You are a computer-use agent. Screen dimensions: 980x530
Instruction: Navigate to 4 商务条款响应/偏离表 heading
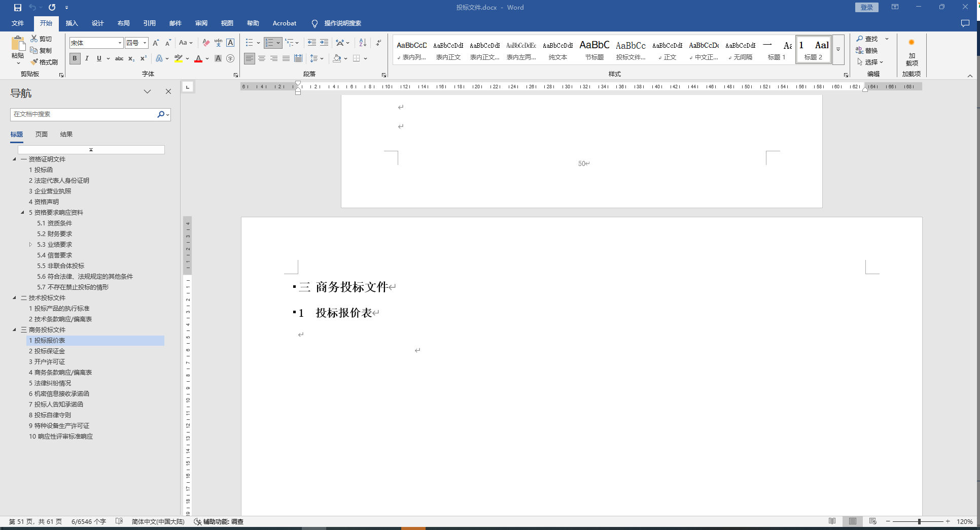pyautogui.click(x=60, y=373)
